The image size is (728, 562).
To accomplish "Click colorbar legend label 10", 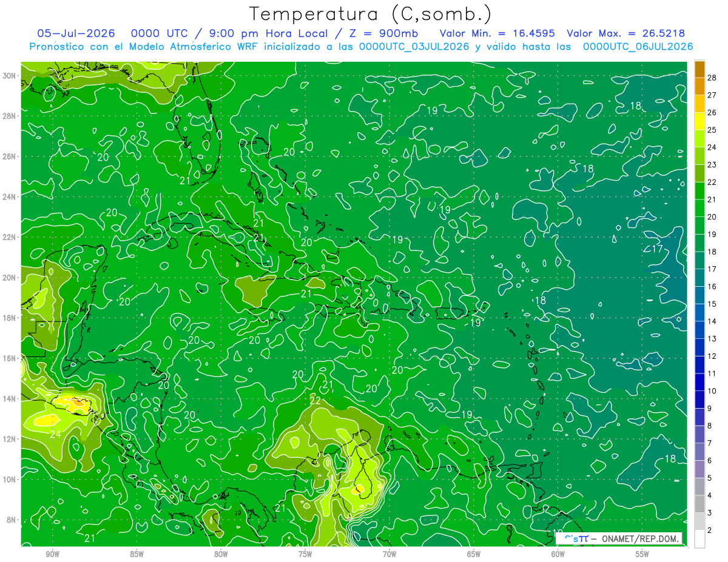I will pyautogui.click(x=712, y=391).
